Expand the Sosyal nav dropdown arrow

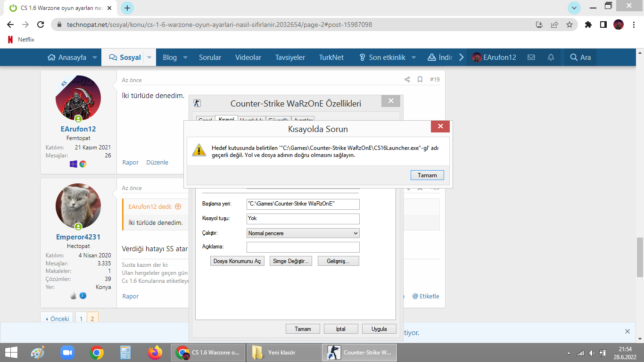[x=149, y=58]
